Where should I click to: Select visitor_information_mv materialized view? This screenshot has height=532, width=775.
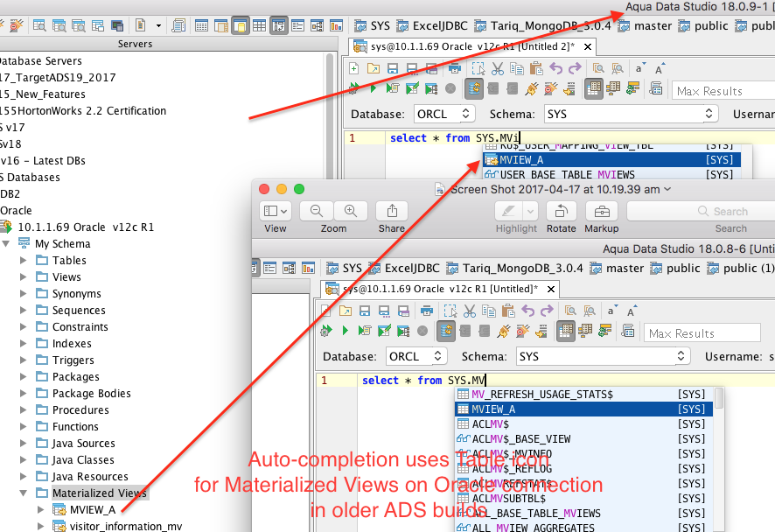pyautogui.click(x=126, y=526)
